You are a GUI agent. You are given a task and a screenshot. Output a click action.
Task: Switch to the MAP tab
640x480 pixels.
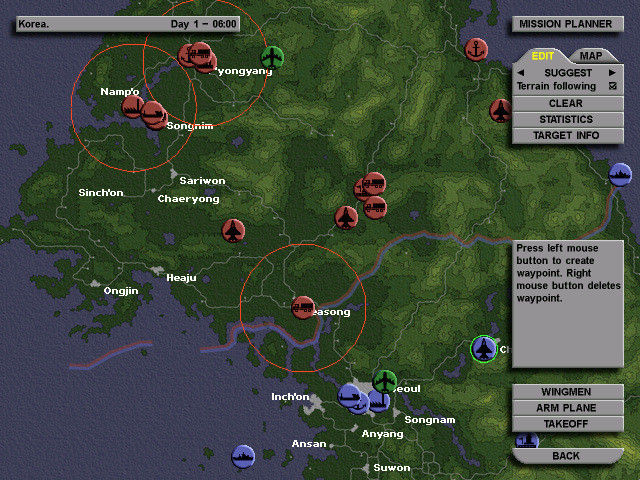[x=591, y=56]
